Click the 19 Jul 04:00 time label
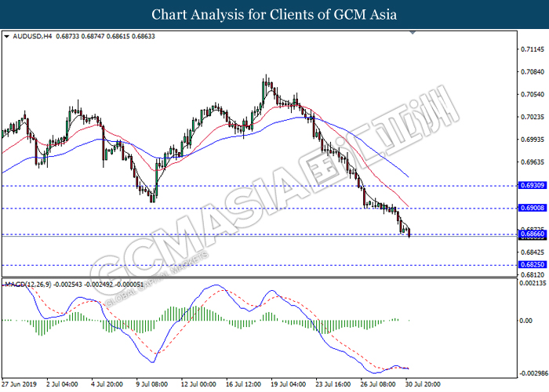Image resolution: width=549 pixels, height=392 pixels. pos(288,384)
